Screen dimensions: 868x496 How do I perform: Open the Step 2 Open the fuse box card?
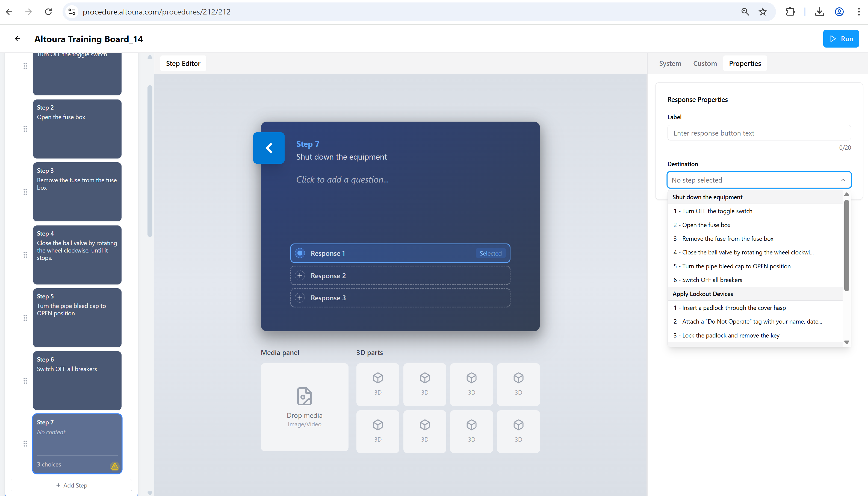click(77, 129)
